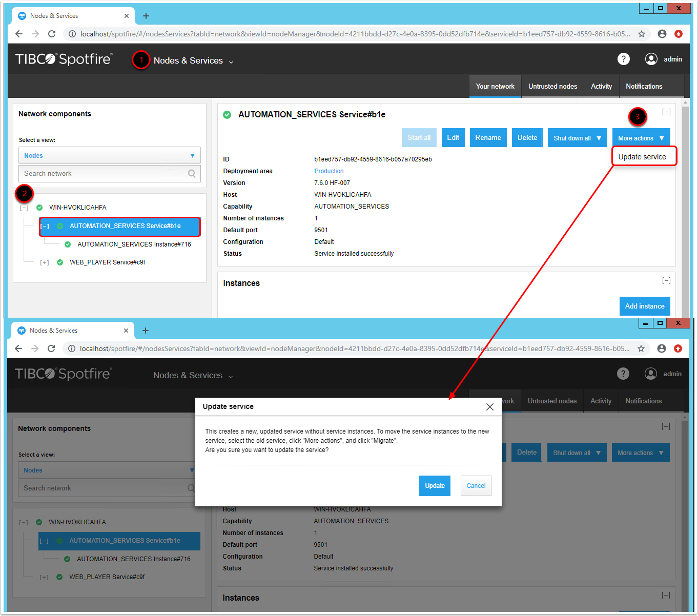Click the red update icon in the bottom window
Image resolution: width=698 pixels, height=616 pixels.
coord(678,348)
